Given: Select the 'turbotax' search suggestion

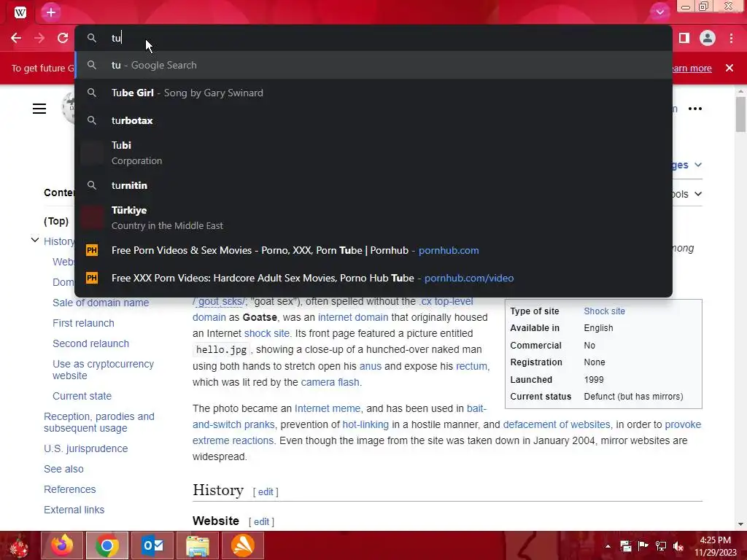Looking at the screenshot, I should click(x=373, y=120).
